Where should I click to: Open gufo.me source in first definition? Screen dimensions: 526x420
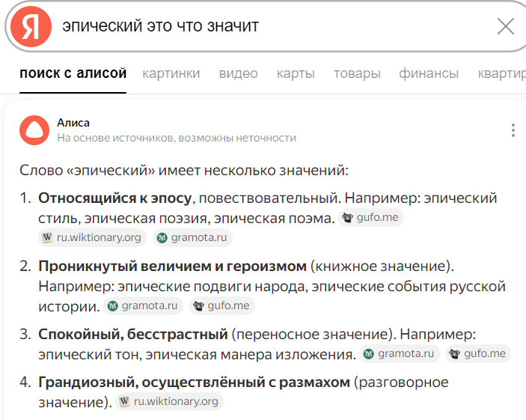pos(372,219)
